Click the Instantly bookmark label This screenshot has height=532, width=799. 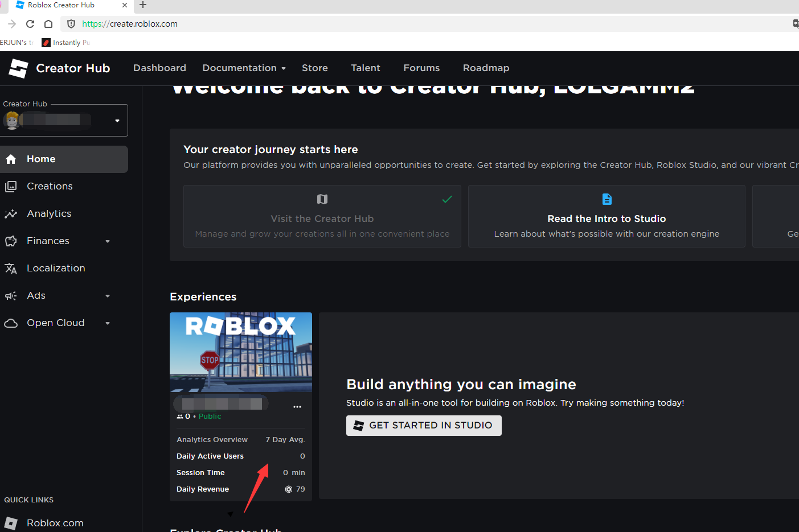pos(71,43)
